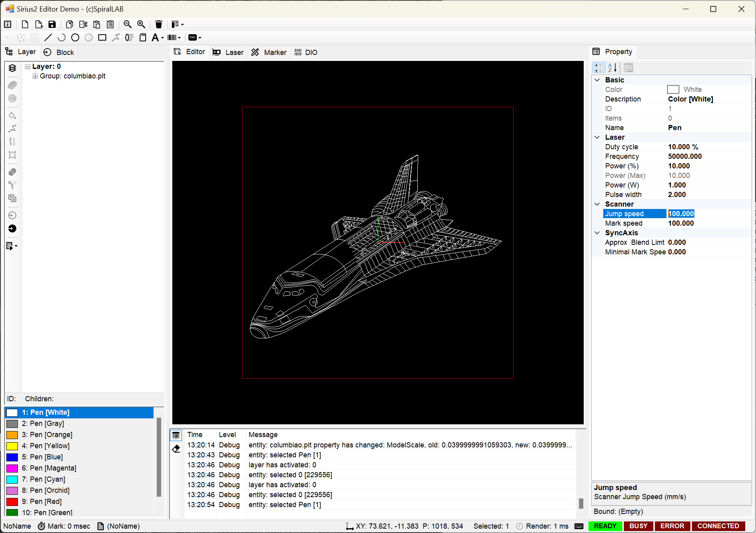Collapse the SyncAxis property section
The image size is (756, 533).
click(597, 233)
